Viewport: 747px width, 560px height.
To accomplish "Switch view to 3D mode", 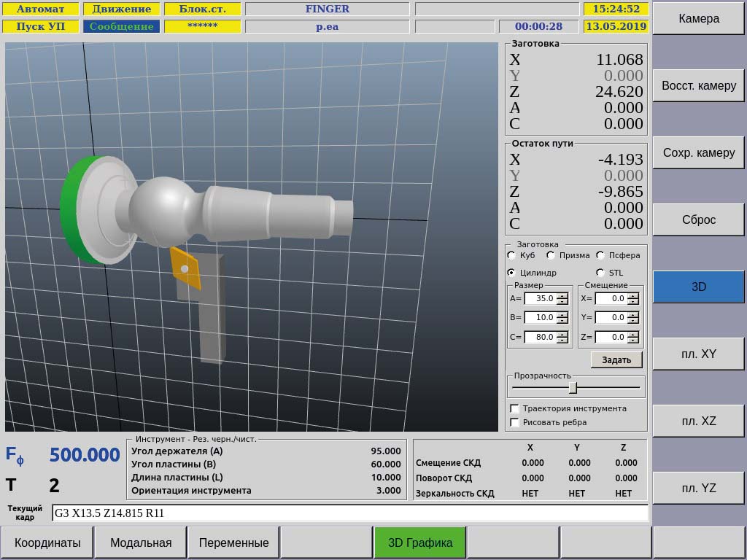I will click(698, 287).
